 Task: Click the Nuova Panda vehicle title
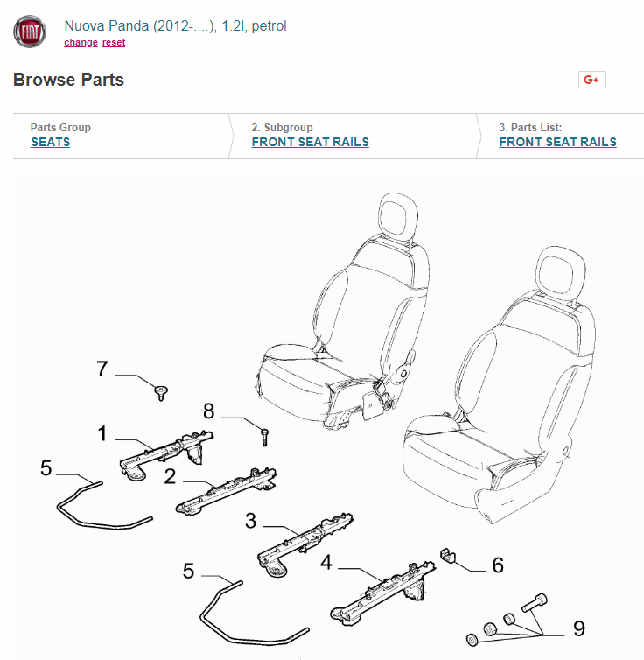point(175,25)
